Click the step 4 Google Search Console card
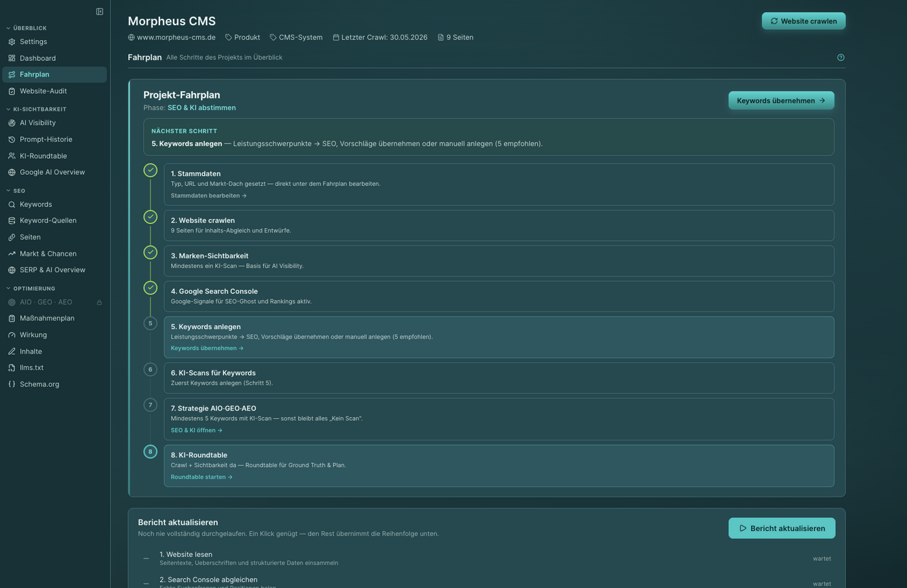Viewport: 907px width, 588px height. click(499, 297)
